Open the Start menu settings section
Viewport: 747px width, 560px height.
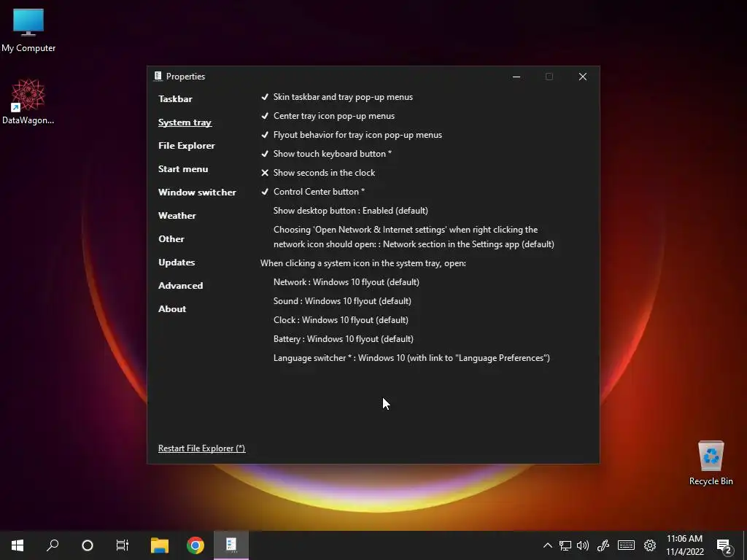tap(183, 169)
